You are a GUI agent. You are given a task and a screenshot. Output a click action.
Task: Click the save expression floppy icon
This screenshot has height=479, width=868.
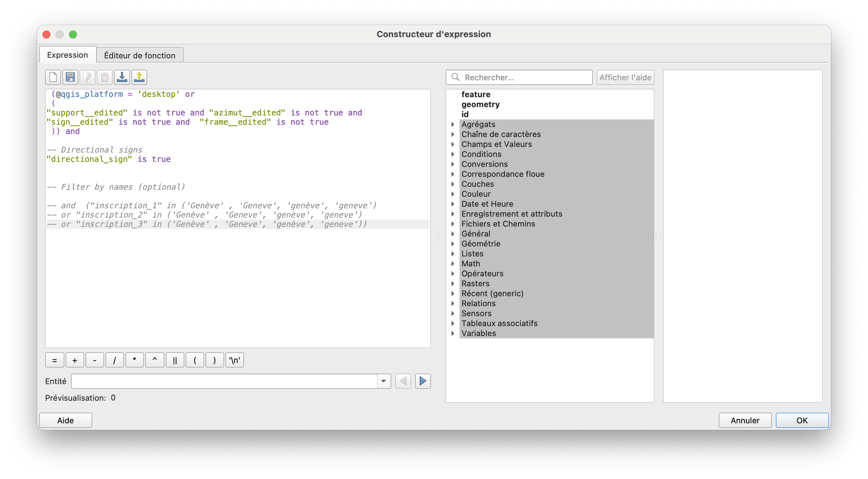click(70, 77)
